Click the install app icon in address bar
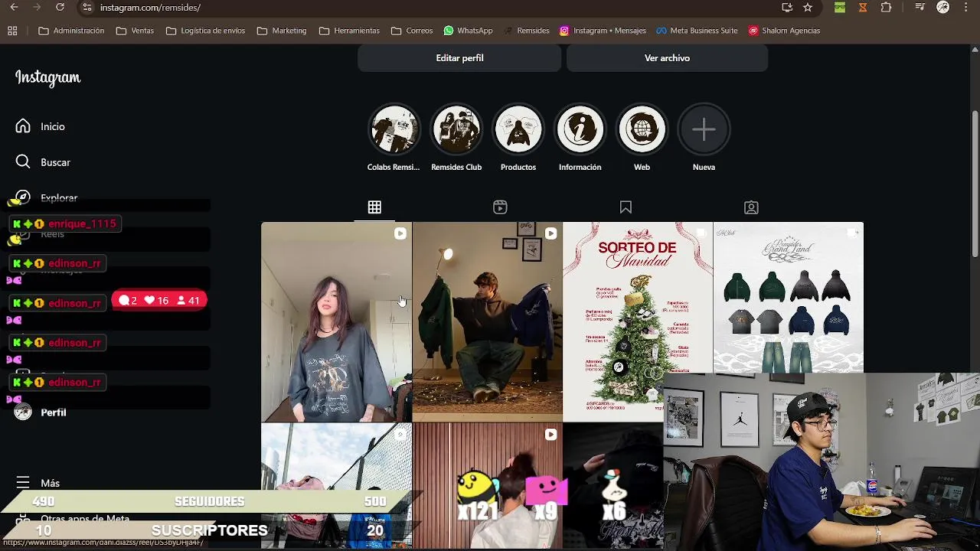This screenshot has height=551, width=980. (x=787, y=8)
